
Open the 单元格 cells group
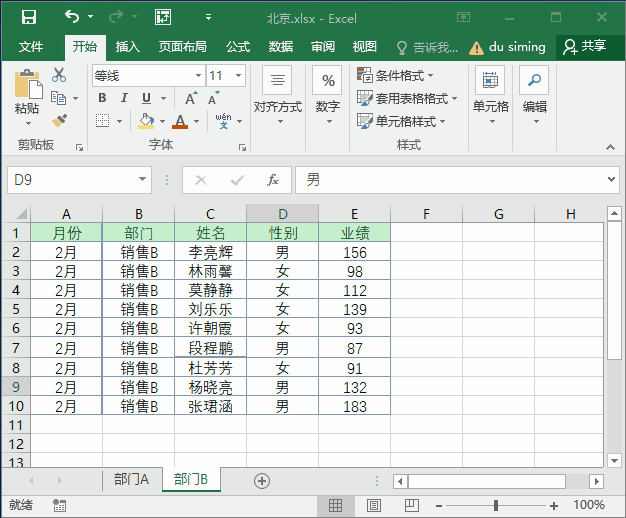tap(491, 96)
